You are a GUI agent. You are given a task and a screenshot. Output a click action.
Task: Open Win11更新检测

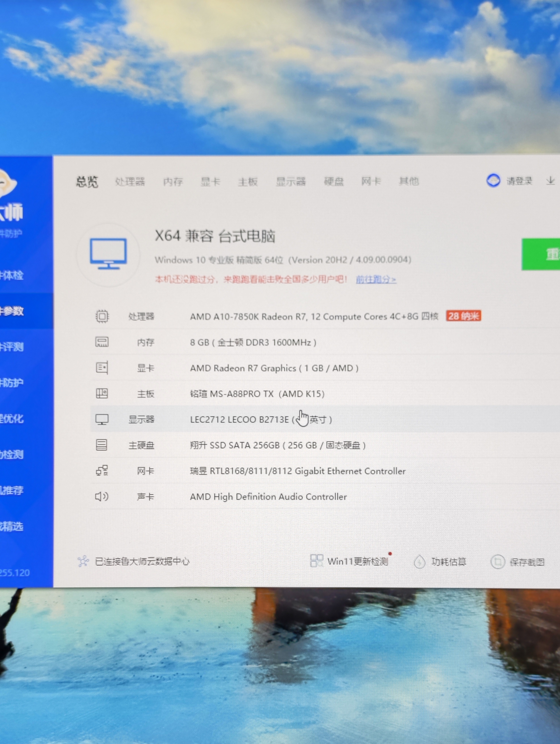[x=358, y=561]
